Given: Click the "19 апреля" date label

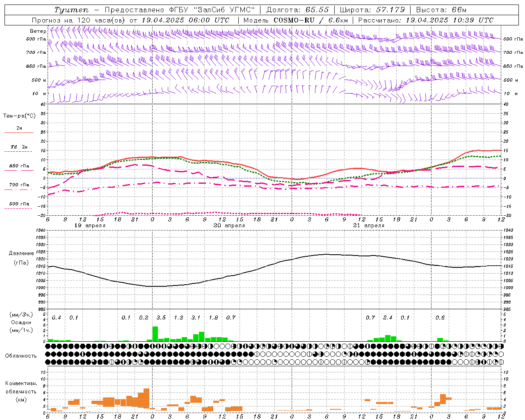Looking at the screenshot, I should click(90, 226).
